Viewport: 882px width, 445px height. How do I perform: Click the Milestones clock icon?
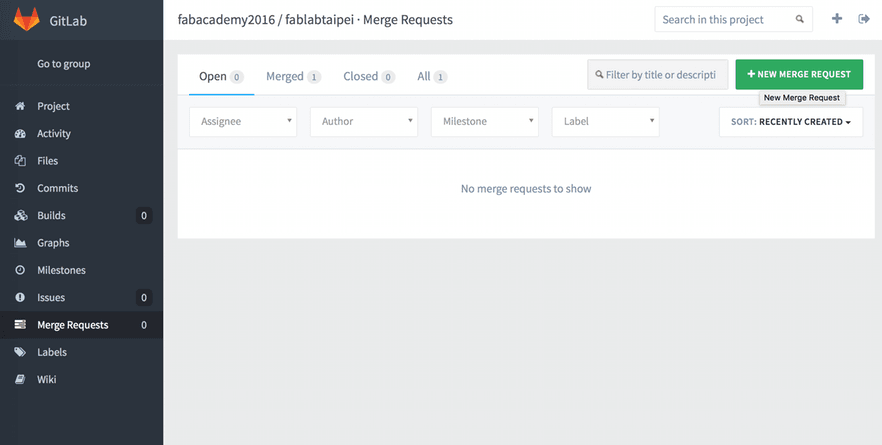pyautogui.click(x=20, y=270)
